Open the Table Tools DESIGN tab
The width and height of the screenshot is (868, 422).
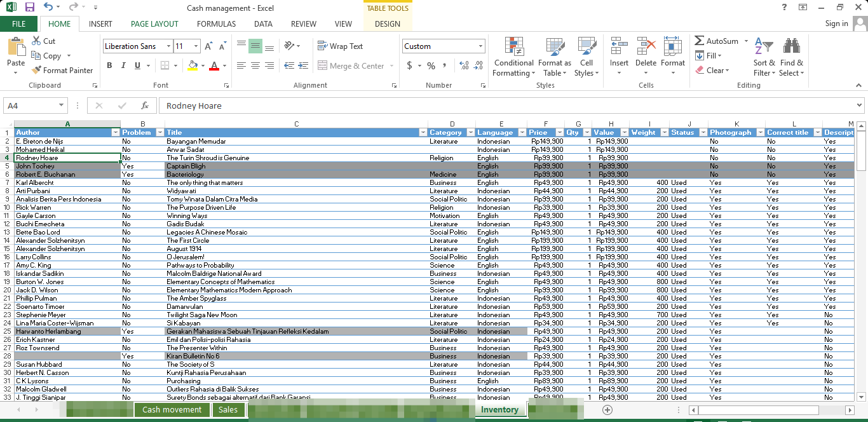pyautogui.click(x=388, y=24)
